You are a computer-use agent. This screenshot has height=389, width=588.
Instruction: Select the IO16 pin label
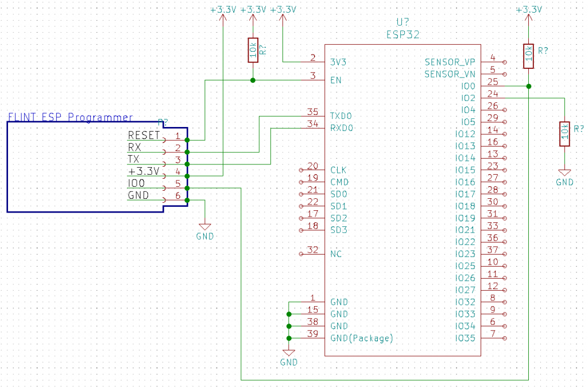coord(465,182)
